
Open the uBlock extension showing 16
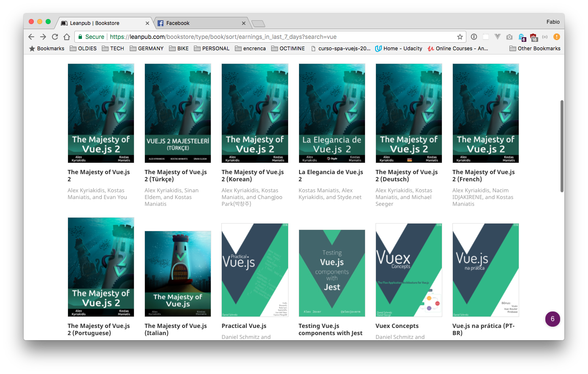[534, 37]
